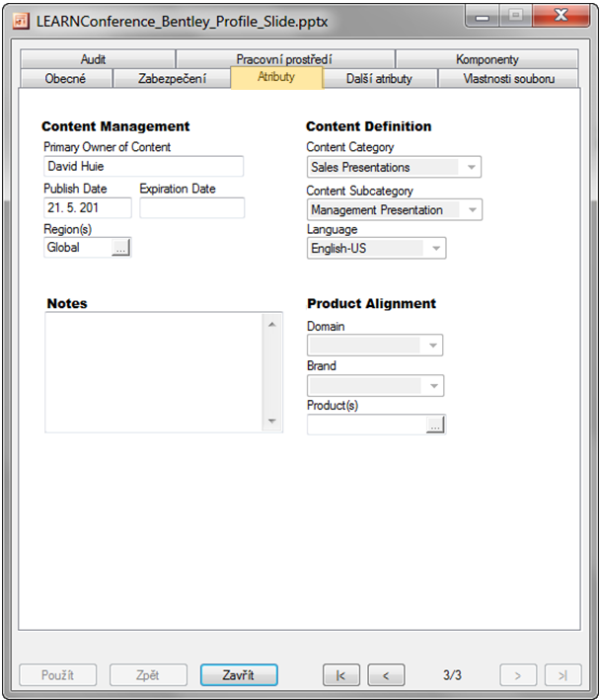Switch to the Audit tab

tap(94, 59)
